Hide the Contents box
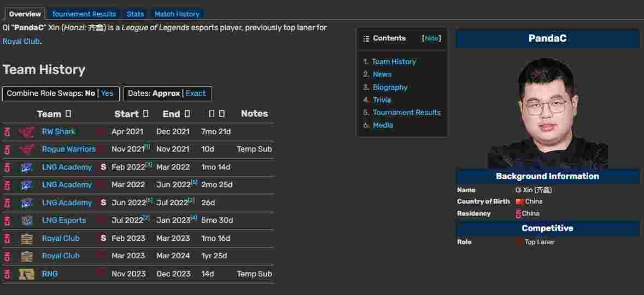 431,38
